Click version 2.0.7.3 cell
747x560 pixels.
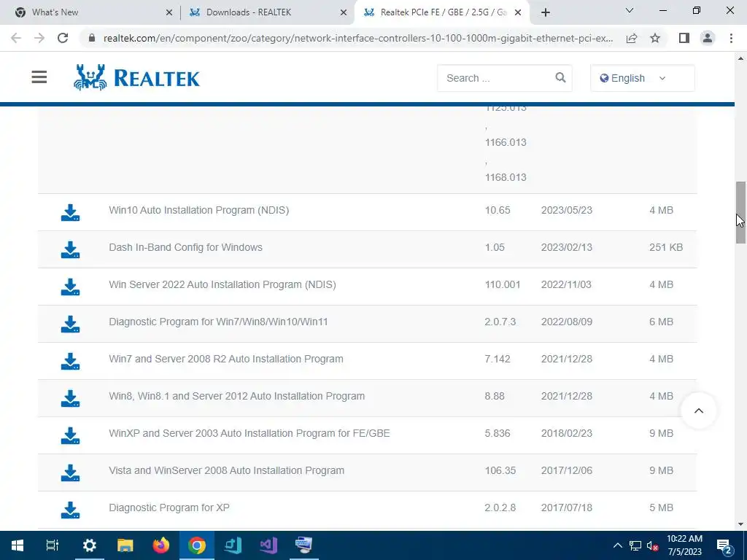point(500,322)
